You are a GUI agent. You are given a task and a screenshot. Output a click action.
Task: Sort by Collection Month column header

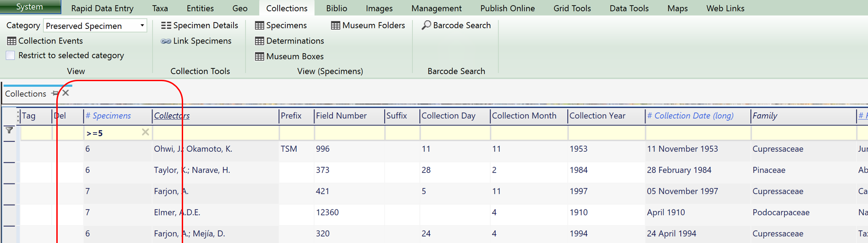pyautogui.click(x=529, y=116)
